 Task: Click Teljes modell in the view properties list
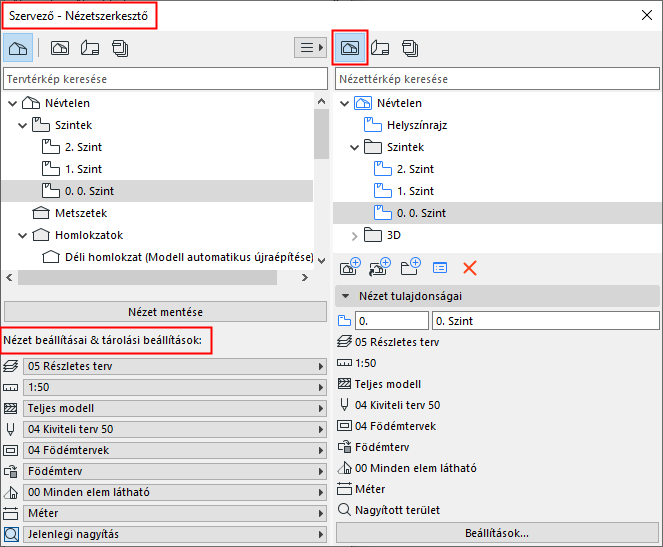point(388,384)
